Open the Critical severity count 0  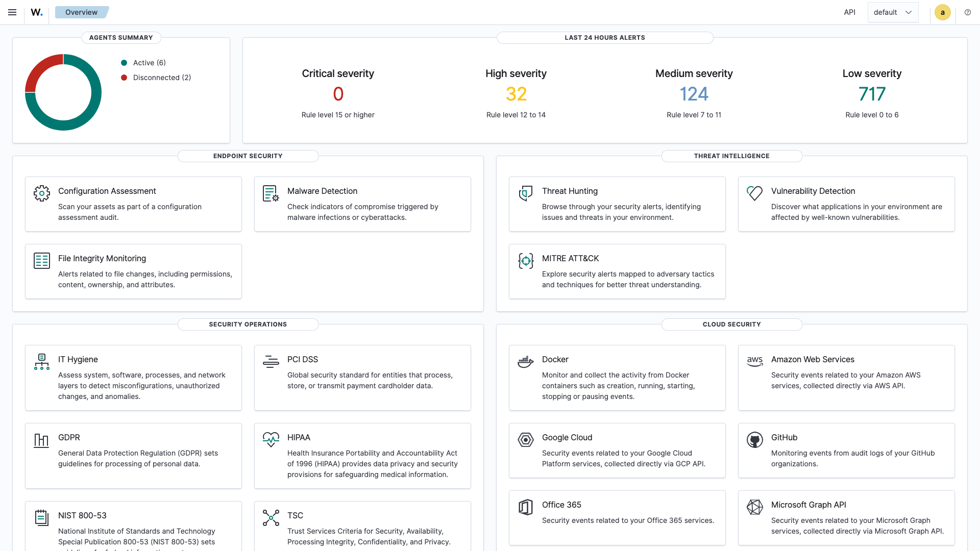pos(338,94)
